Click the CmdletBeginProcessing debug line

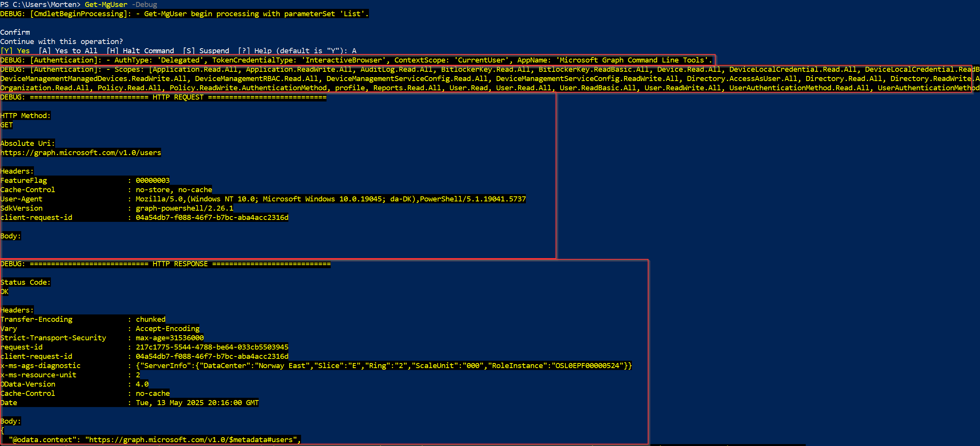point(184,14)
